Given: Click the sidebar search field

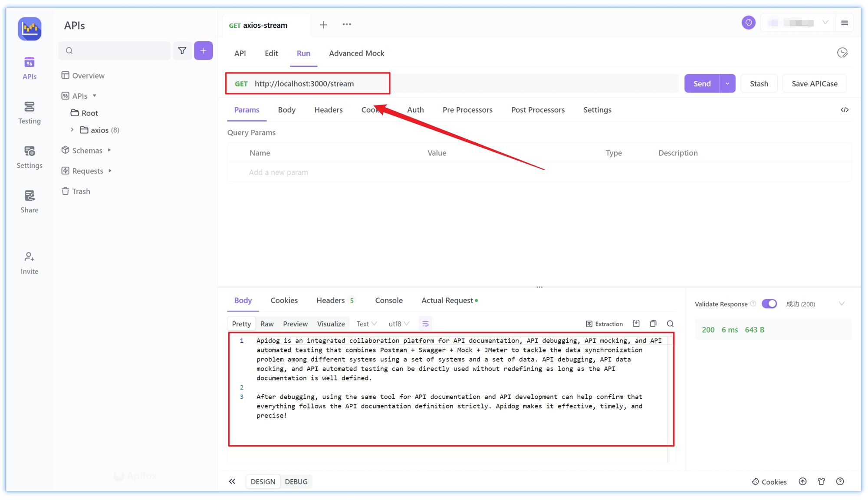Looking at the screenshot, I should click(x=115, y=51).
